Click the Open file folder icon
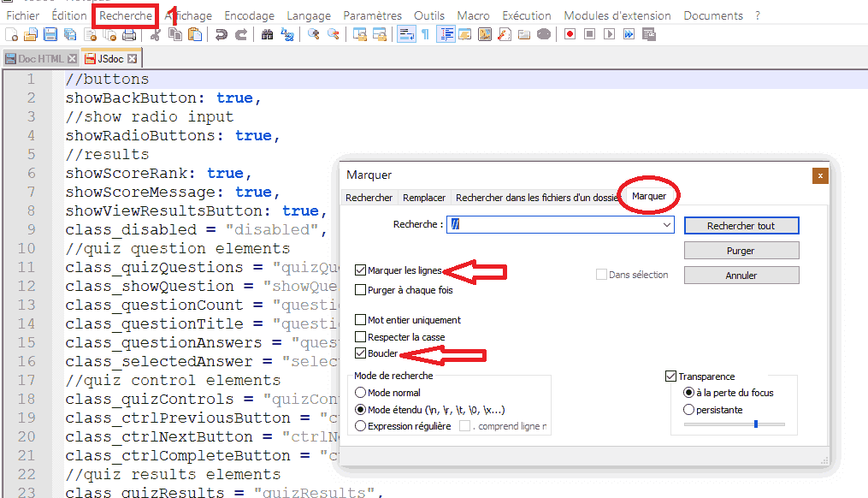The height and width of the screenshot is (498, 868). 31,35
